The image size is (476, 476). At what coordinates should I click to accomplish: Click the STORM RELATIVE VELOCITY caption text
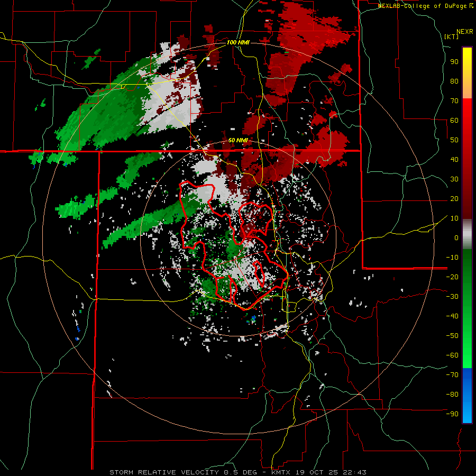pos(164,472)
